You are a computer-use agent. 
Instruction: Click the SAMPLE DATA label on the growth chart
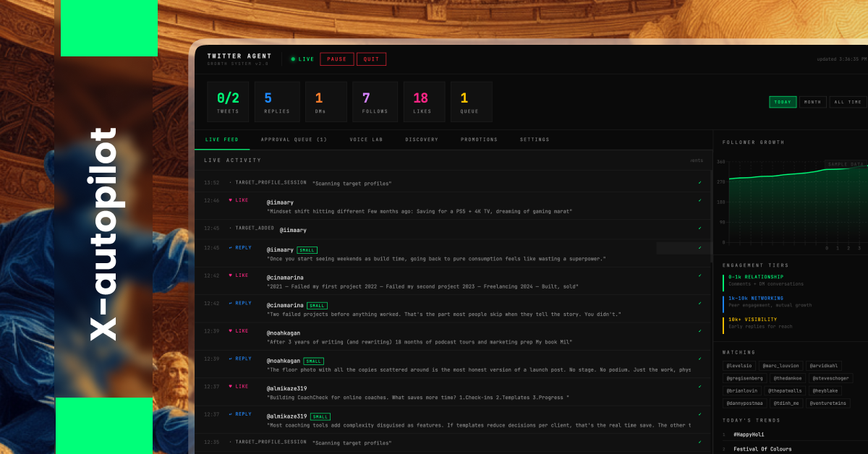[846, 164]
